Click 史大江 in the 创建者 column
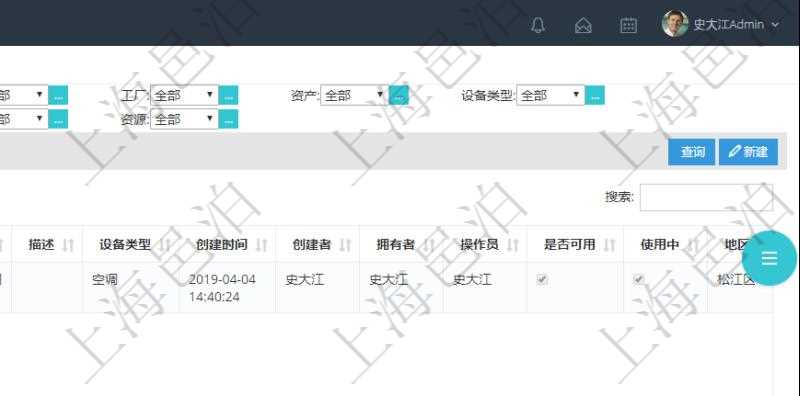This screenshot has width=800, height=396. [305, 280]
